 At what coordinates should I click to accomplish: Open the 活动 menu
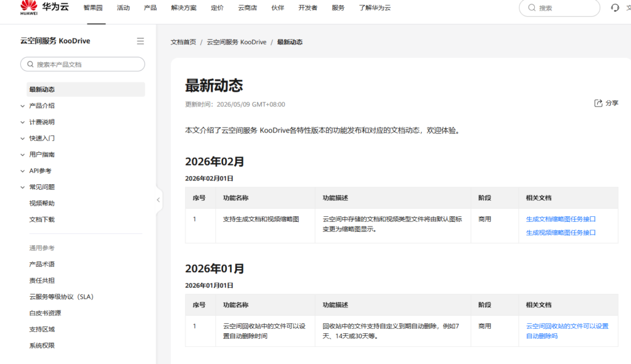click(123, 7)
